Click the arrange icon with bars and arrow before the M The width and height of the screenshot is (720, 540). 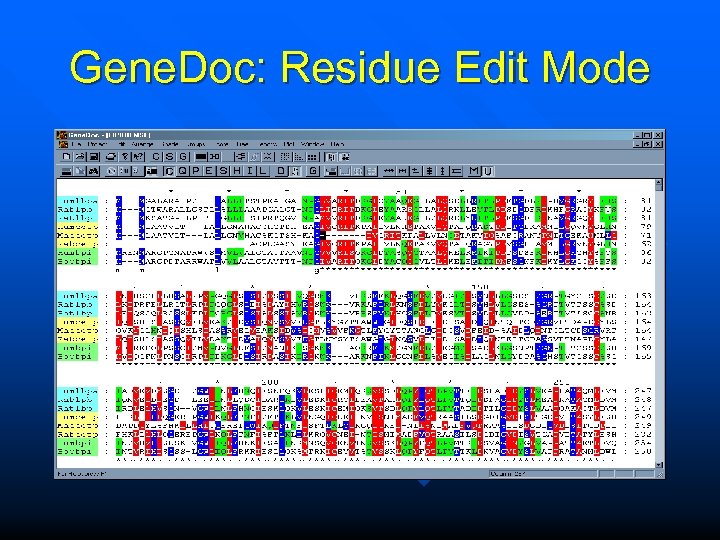pyautogui.click(x=402, y=171)
